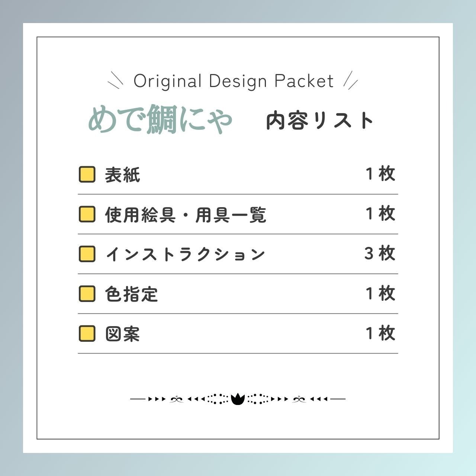The width and height of the screenshot is (476, 476).
Task: Toggle the 色指定 checkbox
Action: tap(87, 294)
